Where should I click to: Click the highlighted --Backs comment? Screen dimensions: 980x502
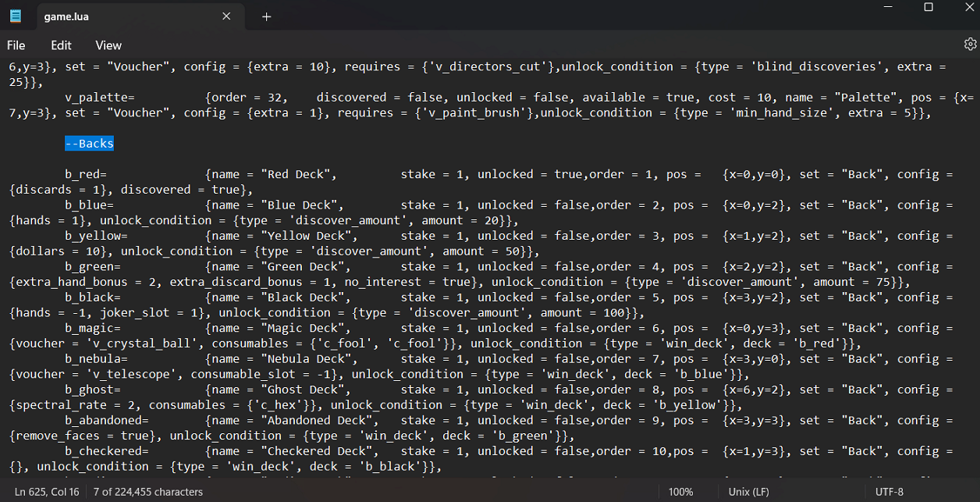pos(89,144)
